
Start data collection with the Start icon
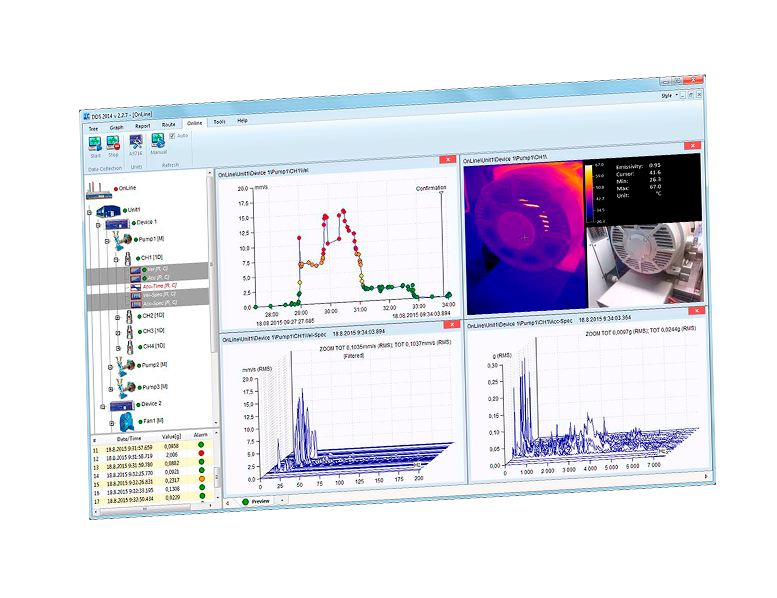click(95, 144)
